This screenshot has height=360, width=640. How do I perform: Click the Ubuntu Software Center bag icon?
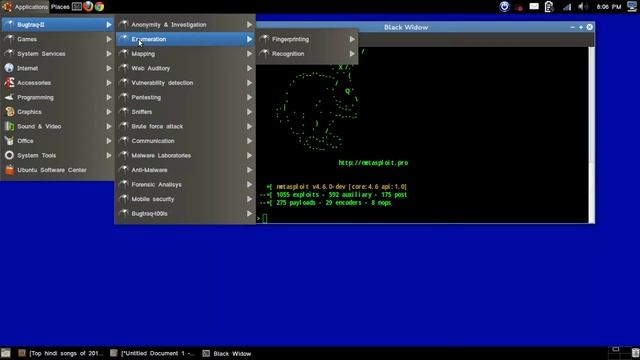tap(9, 170)
